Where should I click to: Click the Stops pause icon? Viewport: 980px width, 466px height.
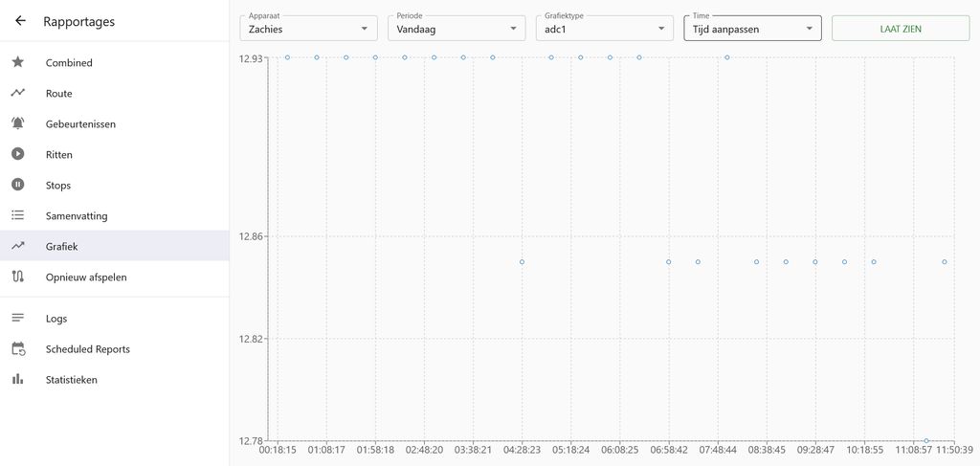pyautogui.click(x=18, y=185)
